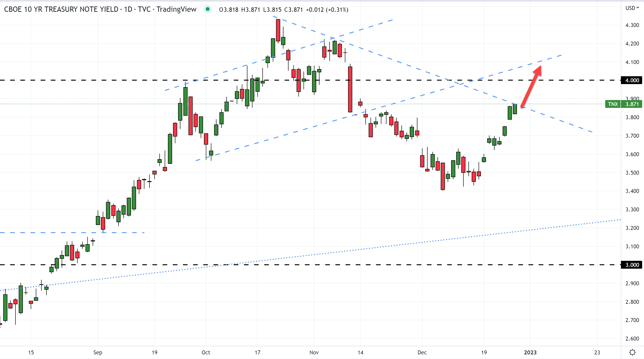Click the 2023 label on time axis

[x=530, y=353]
